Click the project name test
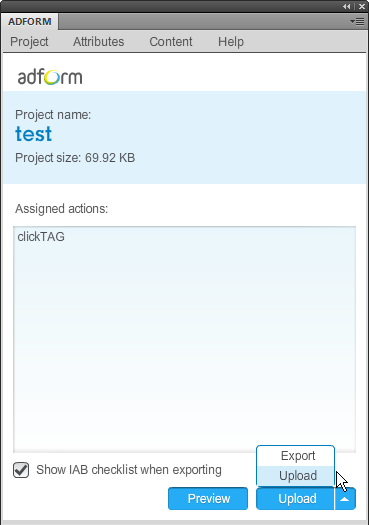The height and width of the screenshot is (525, 369). click(x=33, y=134)
